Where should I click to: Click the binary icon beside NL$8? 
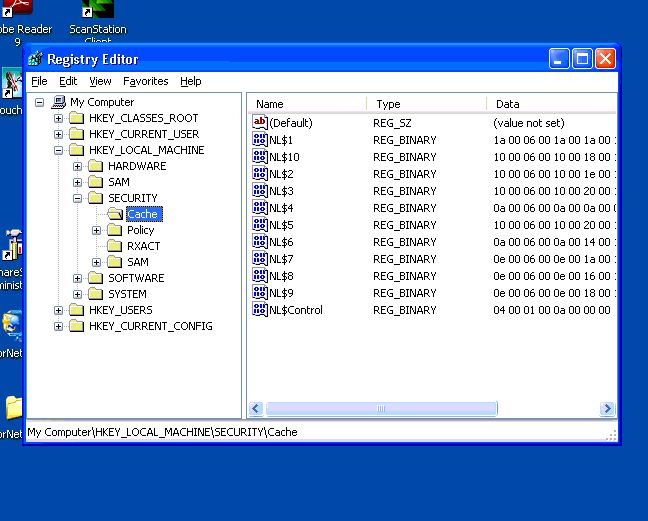coord(260,275)
